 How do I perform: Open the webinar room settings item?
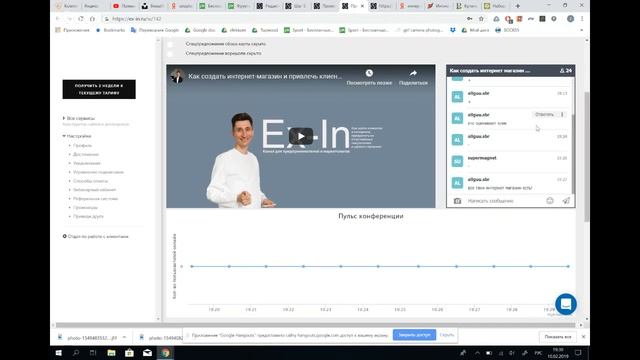[94, 190]
